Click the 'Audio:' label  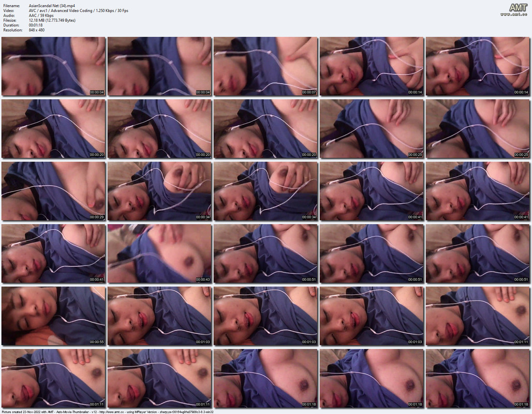point(9,16)
